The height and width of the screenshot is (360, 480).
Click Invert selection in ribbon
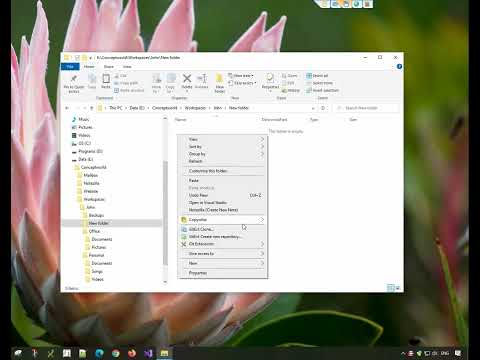tap(322, 90)
